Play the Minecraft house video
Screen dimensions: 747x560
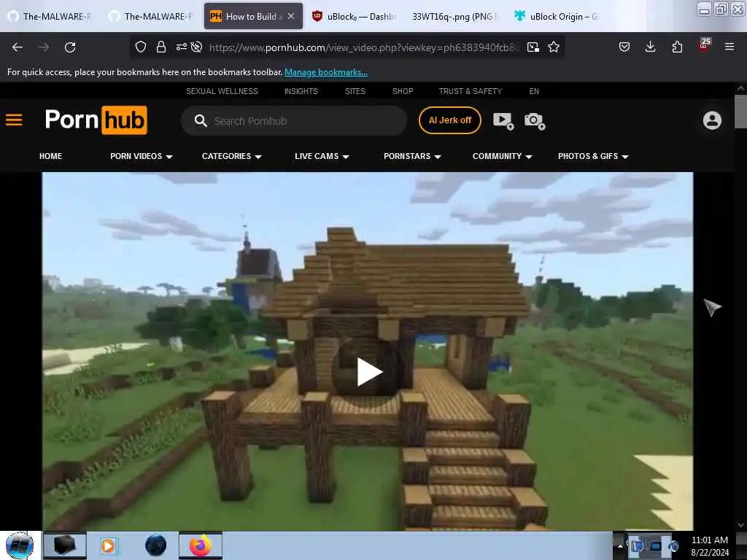(x=369, y=372)
